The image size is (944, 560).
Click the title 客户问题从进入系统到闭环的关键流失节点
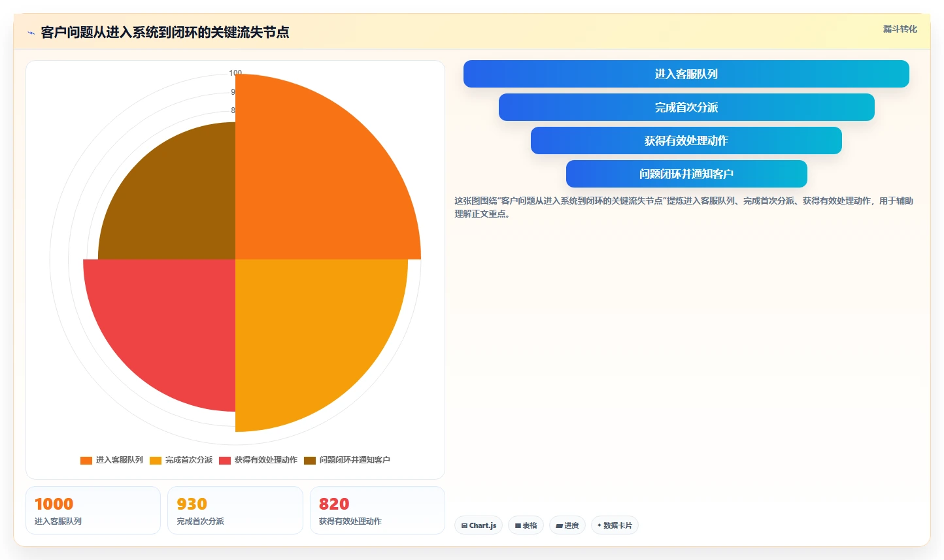click(165, 32)
